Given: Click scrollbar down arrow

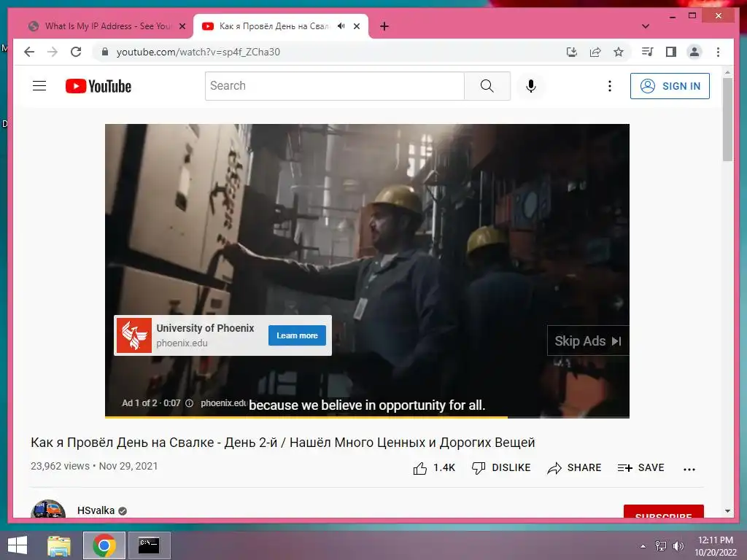Looking at the screenshot, I should coord(727,511).
